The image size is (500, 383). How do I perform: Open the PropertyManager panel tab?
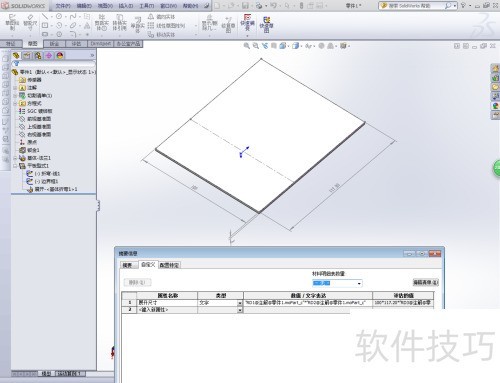tap(27, 56)
